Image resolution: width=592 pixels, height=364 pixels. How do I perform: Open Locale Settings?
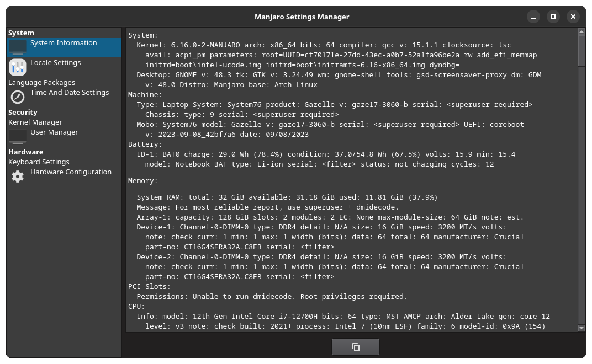click(x=64, y=67)
